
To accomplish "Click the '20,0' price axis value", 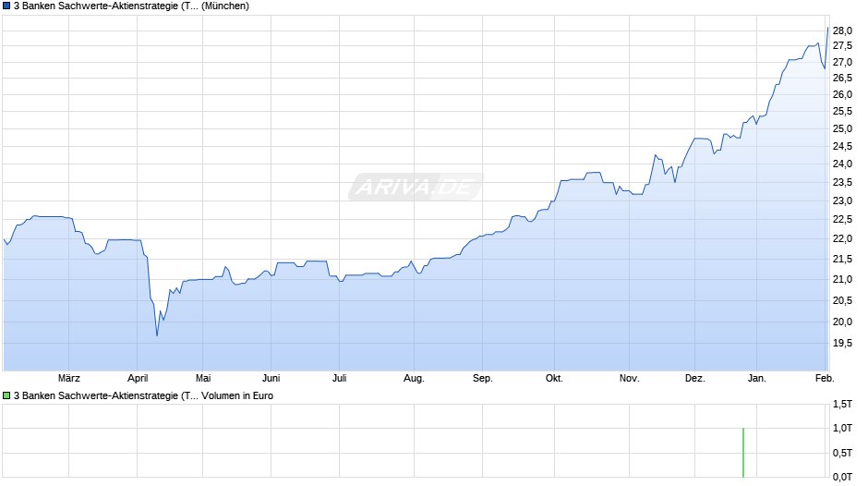I will coord(842,322).
